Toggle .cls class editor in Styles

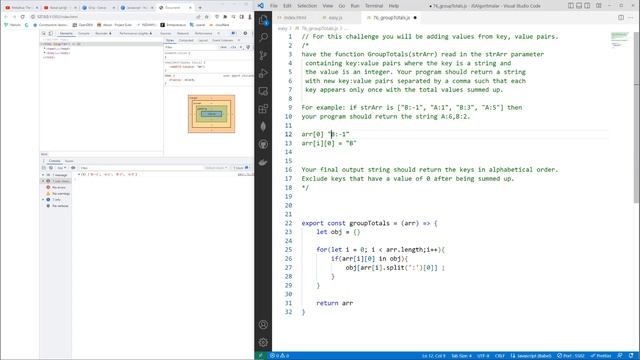point(233,47)
